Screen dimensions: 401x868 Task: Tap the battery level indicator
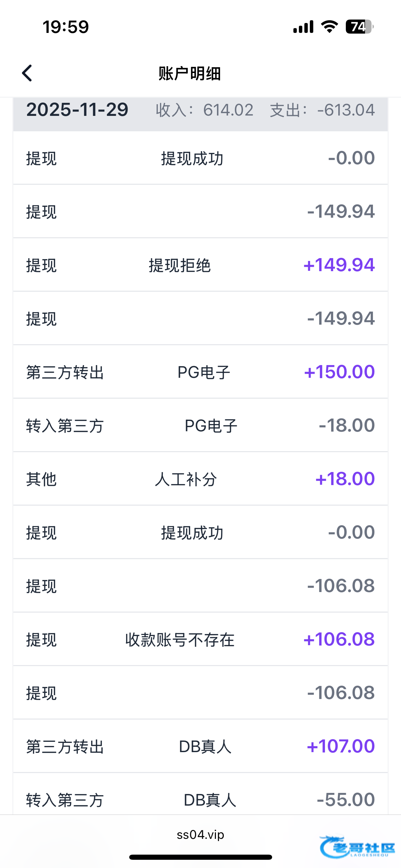(359, 27)
